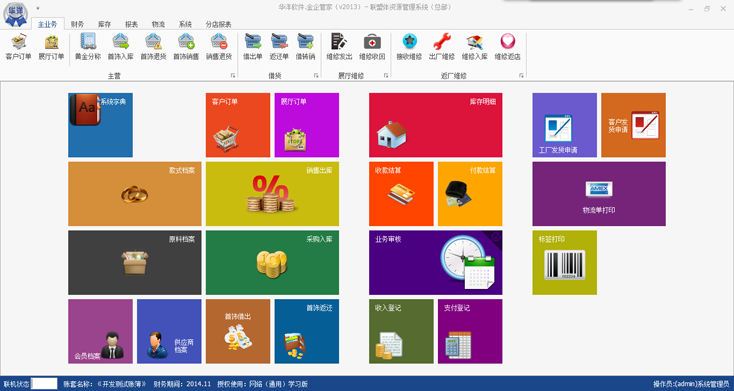Open the 收入登记 tile
Screen dimensions: 734x391
point(401,332)
